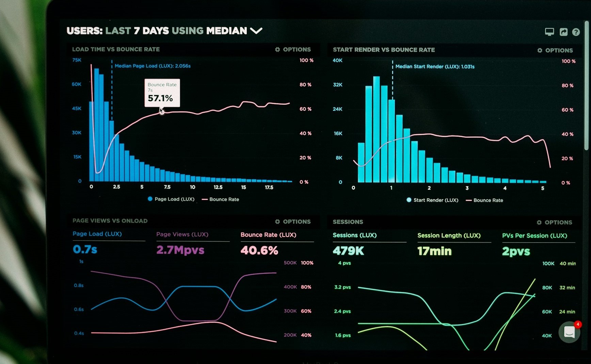The height and width of the screenshot is (364, 591).
Task: Click gear icon in Page Views panel
Action: 277,222
